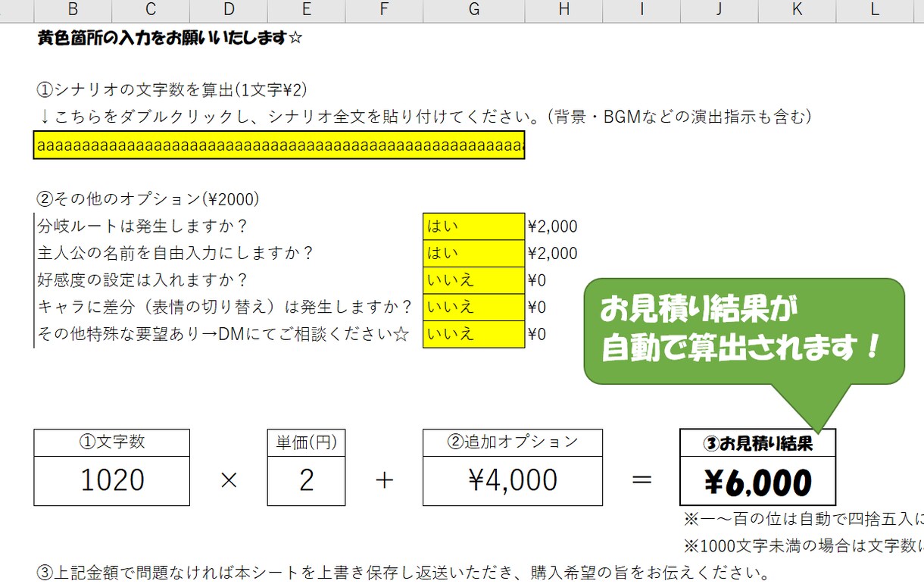Click the yellow scenario text input cell
924x584 pixels.
[279, 145]
